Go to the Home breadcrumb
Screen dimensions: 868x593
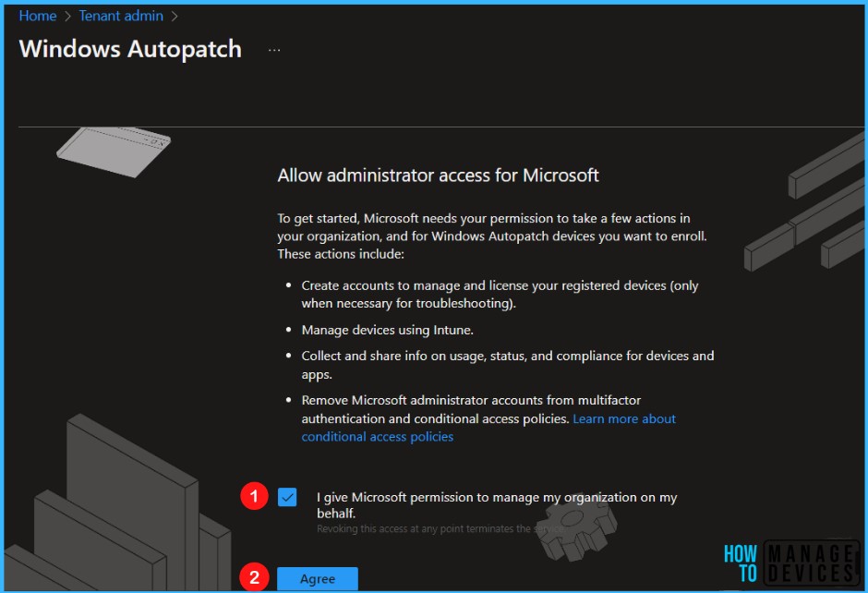pyautogui.click(x=38, y=16)
